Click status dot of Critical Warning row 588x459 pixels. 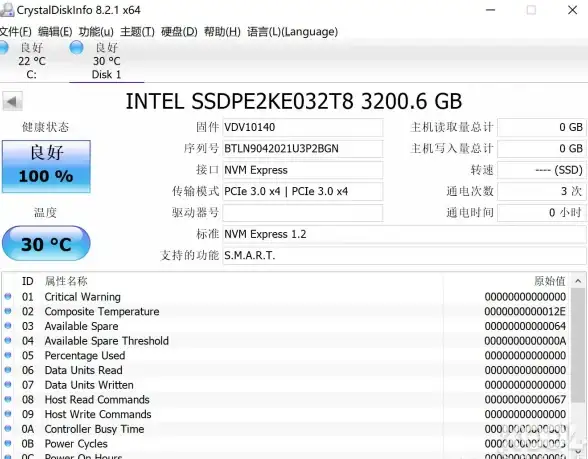8,296
